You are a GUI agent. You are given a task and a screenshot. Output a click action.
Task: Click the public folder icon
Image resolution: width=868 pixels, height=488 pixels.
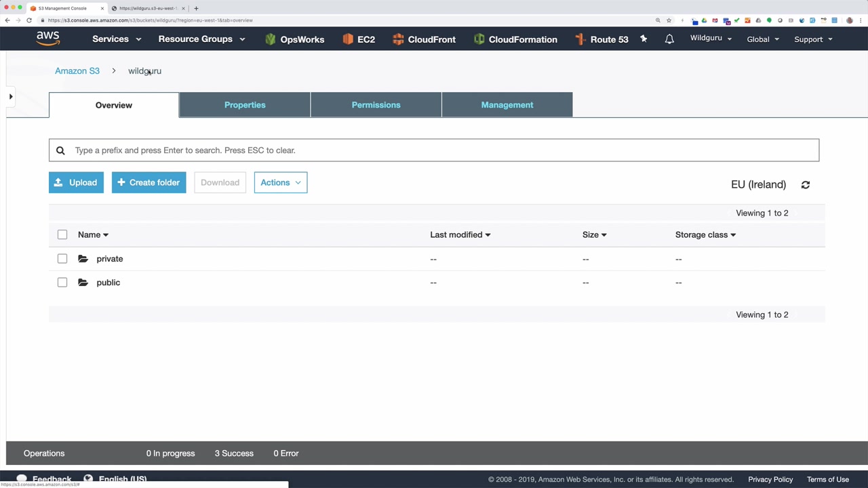[x=83, y=283]
